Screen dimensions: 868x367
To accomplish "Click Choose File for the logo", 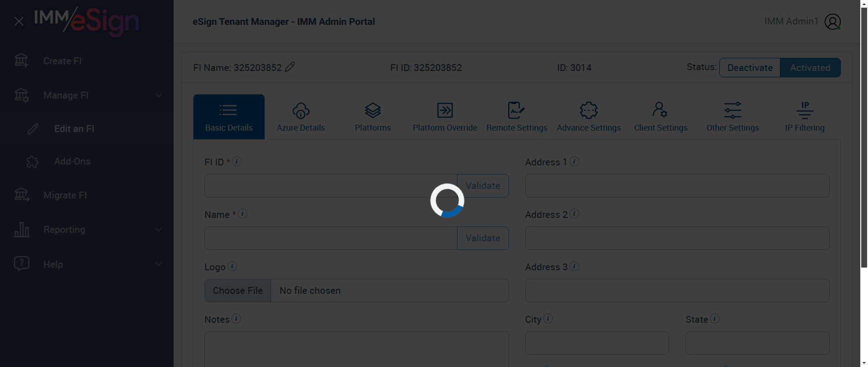I will click(x=238, y=291).
